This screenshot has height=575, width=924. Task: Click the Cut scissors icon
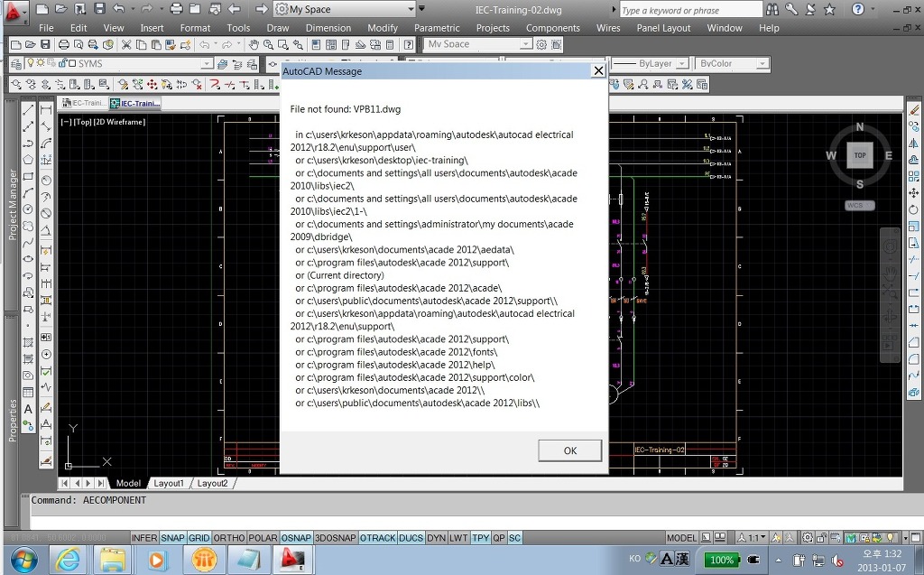[126, 44]
